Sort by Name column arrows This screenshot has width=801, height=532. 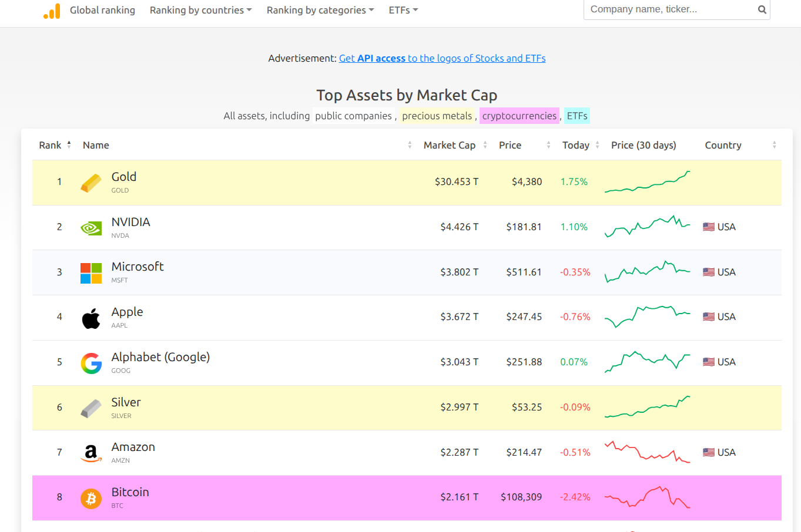410,145
